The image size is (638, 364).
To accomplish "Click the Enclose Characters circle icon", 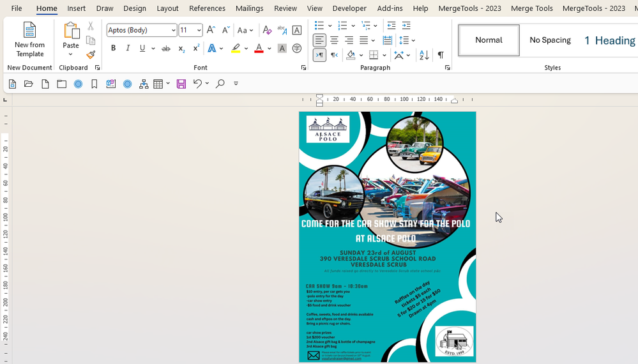I will point(297,49).
